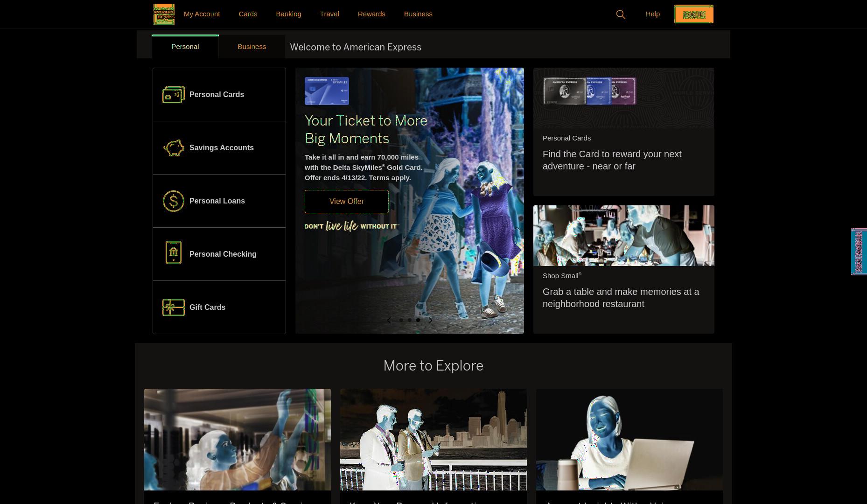Open the Cards menu
The height and width of the screenshot is (504, 867).
click(x=248, y=14)
